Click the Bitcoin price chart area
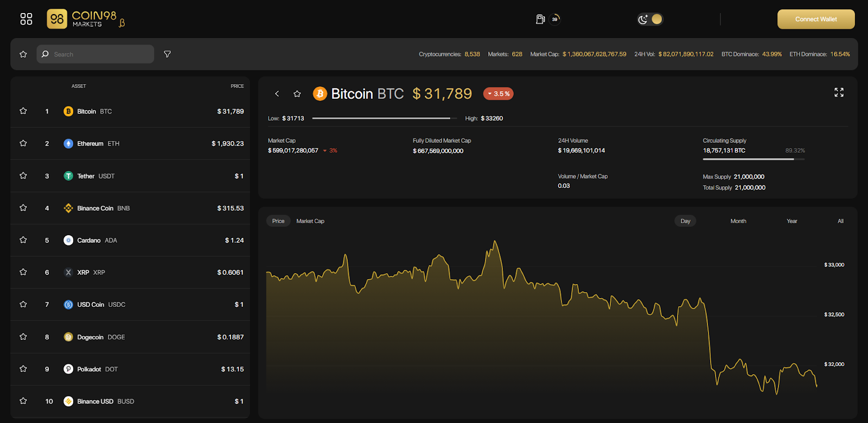868x423 pixels. tap(541, 318)
